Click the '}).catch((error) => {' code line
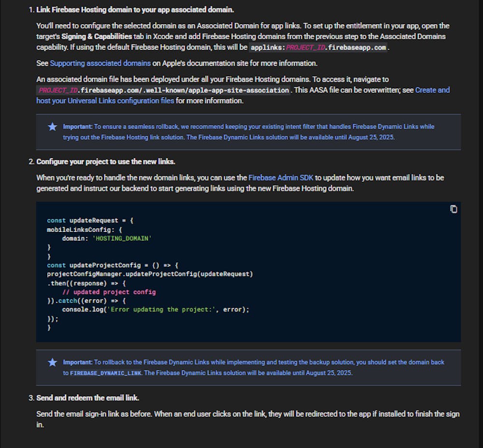 pyautogui.click(x=86, y=301)
